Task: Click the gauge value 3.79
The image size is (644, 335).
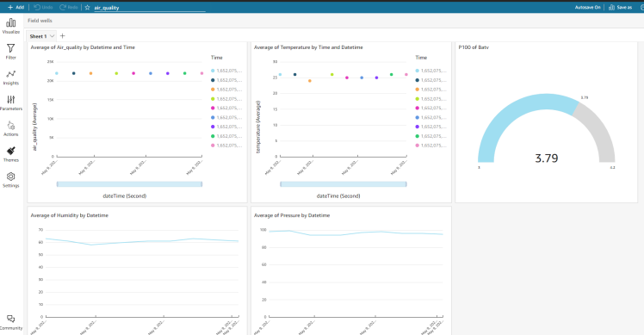Action: (x=546, y=158)
